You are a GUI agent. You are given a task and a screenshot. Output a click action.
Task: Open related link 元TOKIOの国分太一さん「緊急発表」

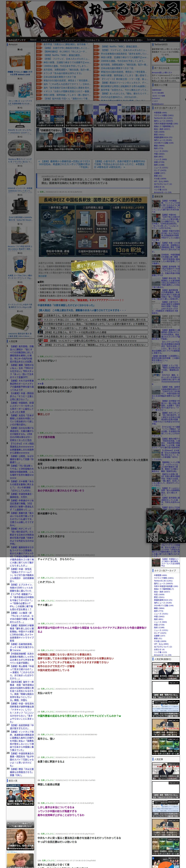coord(81,300)
